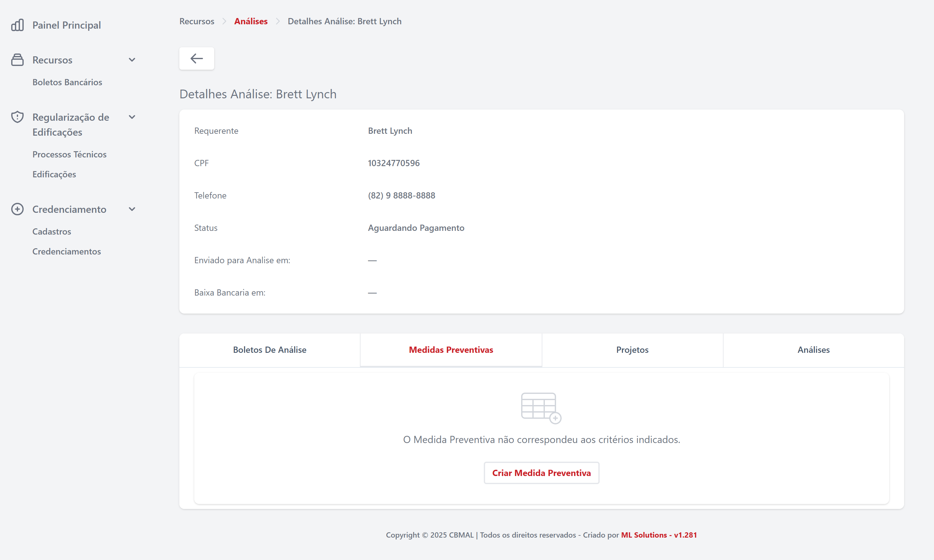Open Boletos Bancários in sidebar
The height and width of the screenshot is (560, 934).
[67, 82]
